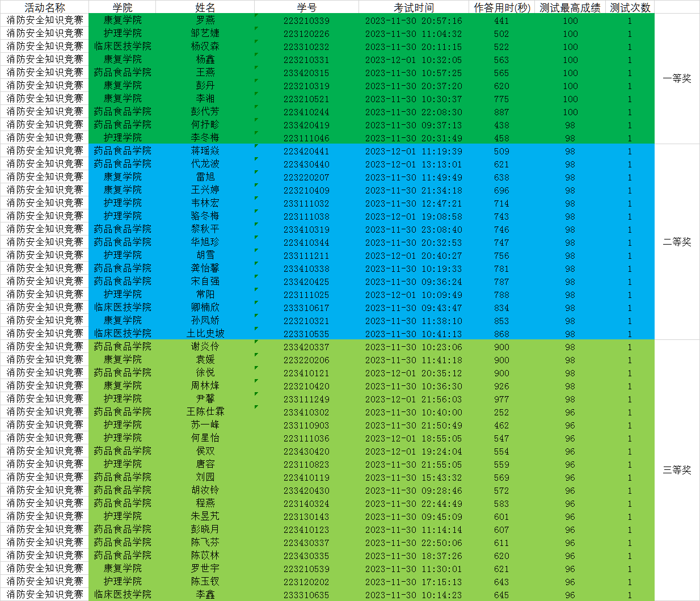Select the name cell 何星怡
700x601 pixels.
tap(205, 438)
